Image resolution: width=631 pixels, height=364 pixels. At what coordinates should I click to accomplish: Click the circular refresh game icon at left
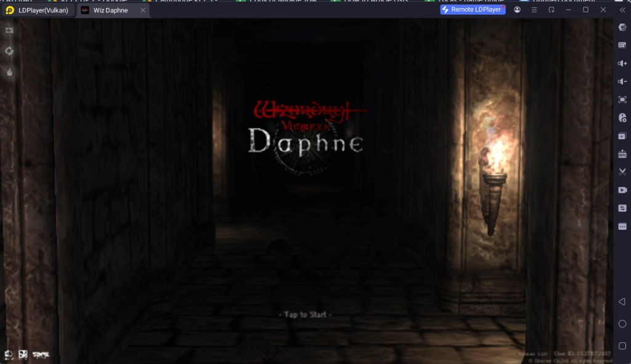pos(9,51)
